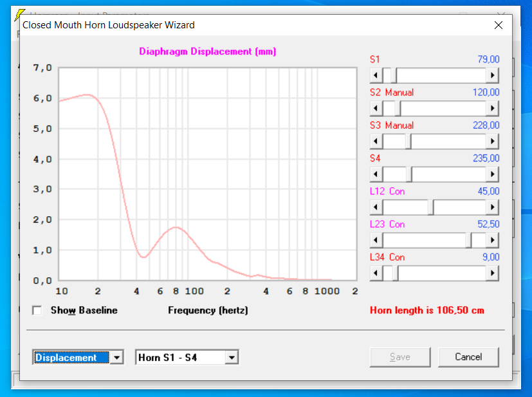Click the Horn length is 106,50 cm text
Screen dimensions: 532x397
click(427, 310)
